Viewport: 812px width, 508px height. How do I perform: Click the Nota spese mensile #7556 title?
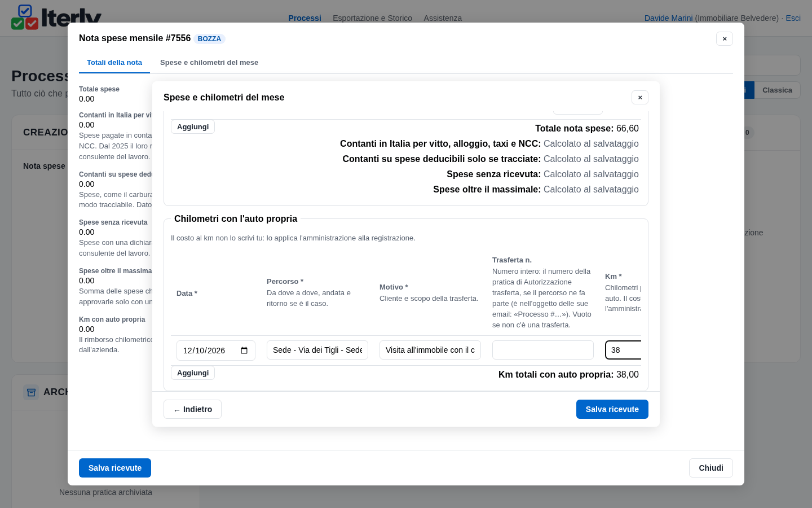[x=135, y=38]
